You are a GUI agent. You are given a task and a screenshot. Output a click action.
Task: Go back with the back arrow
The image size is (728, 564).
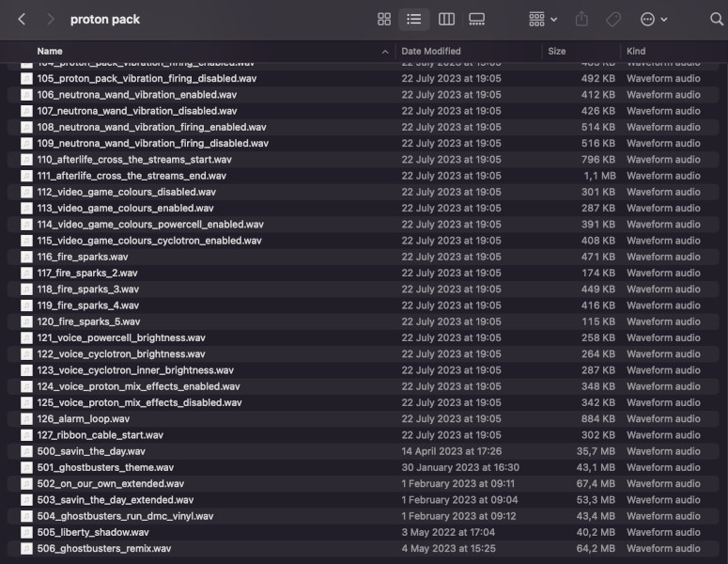(22, 20)
